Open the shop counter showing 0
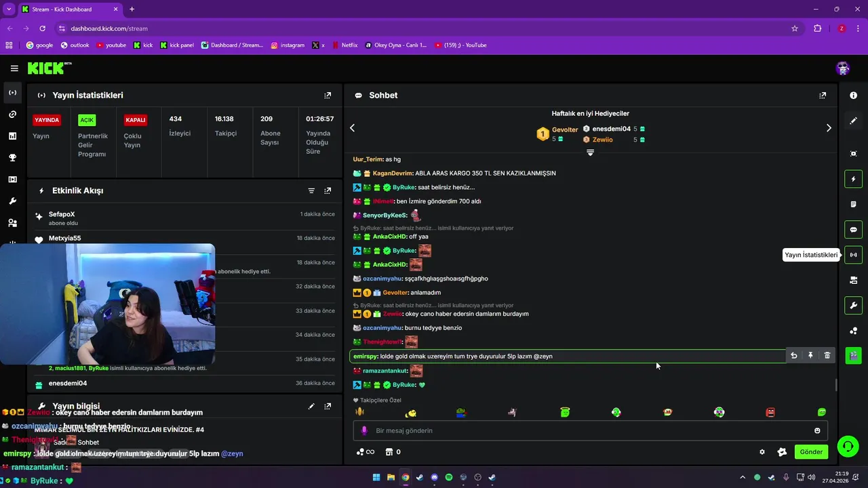The width and height of the screenshot is (868, 488). pyautogui.click(x=393, y=452)
